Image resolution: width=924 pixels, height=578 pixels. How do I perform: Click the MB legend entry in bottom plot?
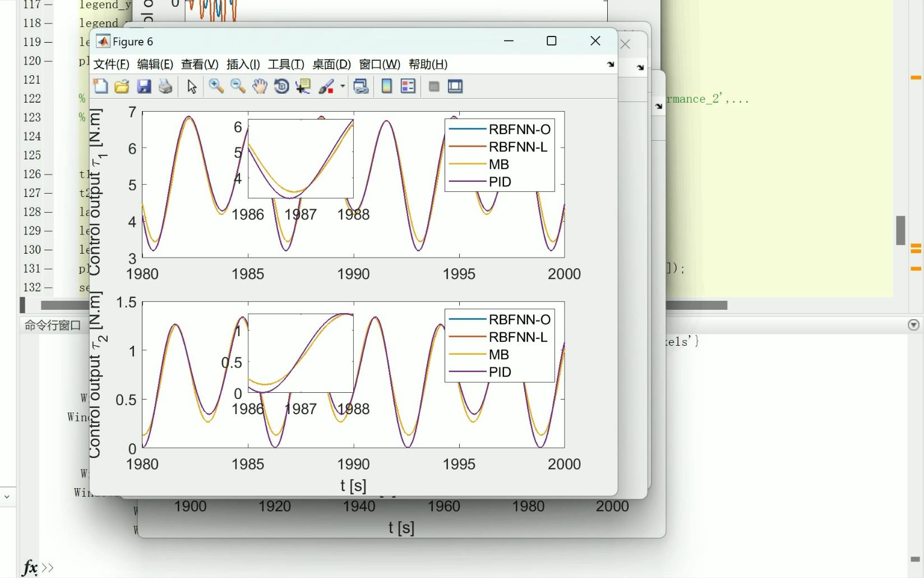pos(479,355)
